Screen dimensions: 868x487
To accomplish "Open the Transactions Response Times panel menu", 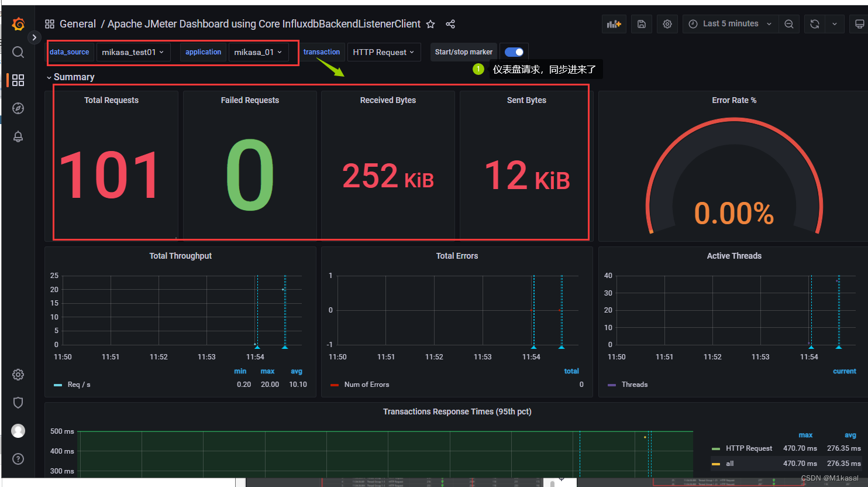I will click(457, 411).
